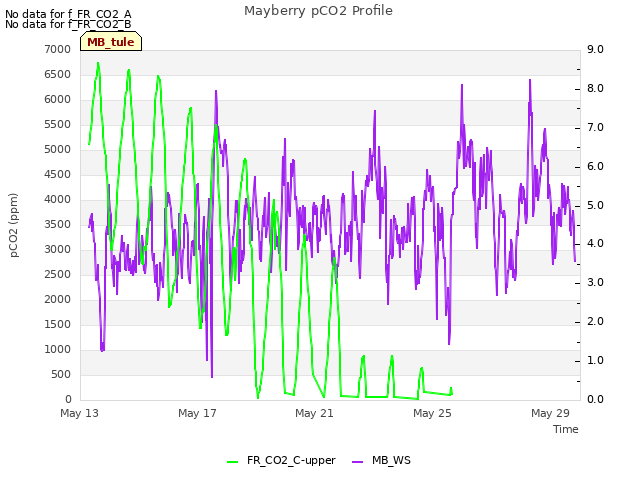The image size is (640, 480).
Task: Click the 7.0 right axis value
Action: click(595, 127)
